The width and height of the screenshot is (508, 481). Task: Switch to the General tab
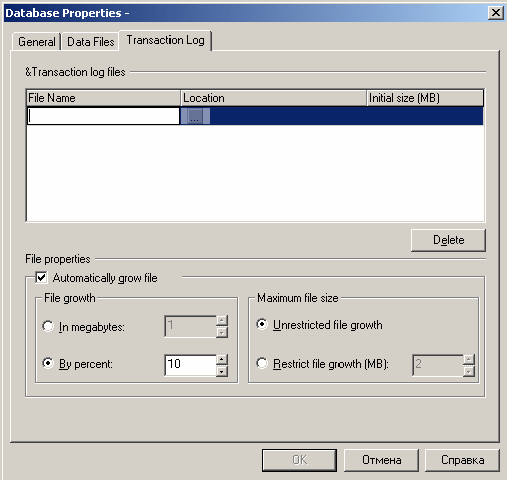pyautogui.click(x=37, y=42)
